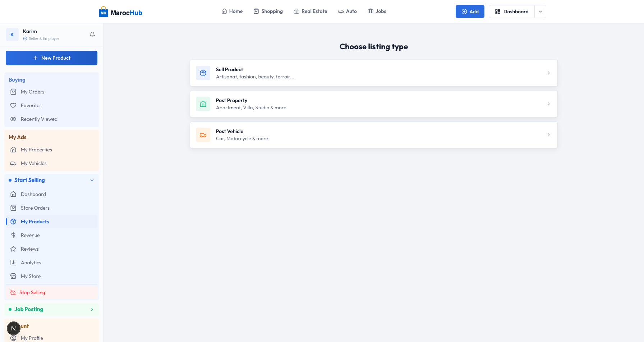The image size is (644, 342).
Task: Click the Revenue dollar sign icon
Action: tap(13, 235)
